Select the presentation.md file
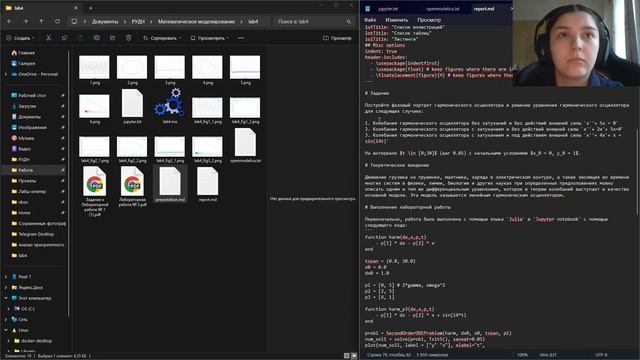The height and width of the screenshot is (360, 640). pos(170,184)
